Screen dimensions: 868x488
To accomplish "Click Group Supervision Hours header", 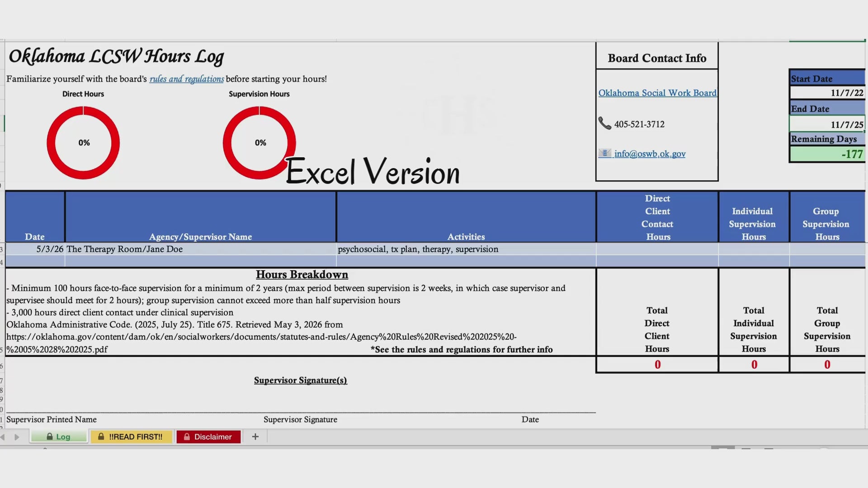I will 827,217.
